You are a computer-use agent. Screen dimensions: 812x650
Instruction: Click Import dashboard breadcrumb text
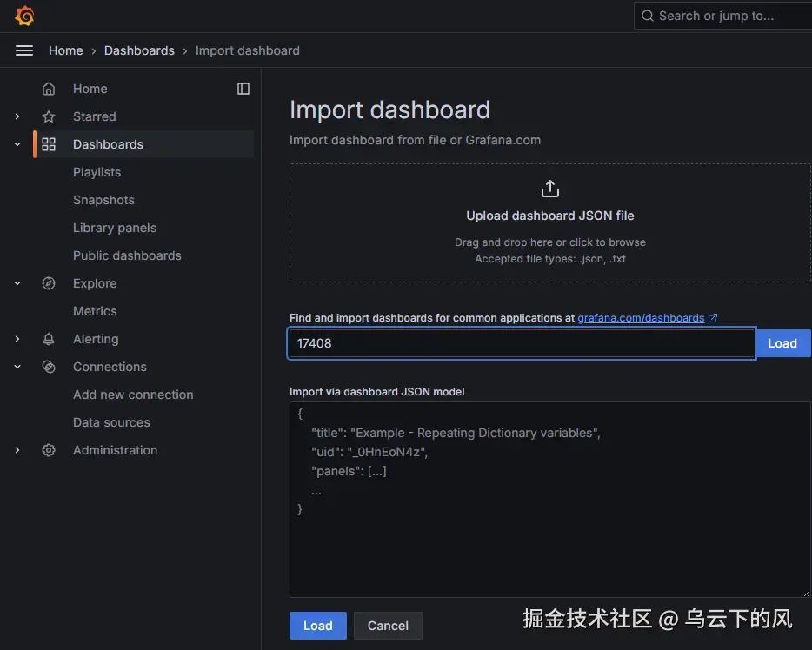point(248,50)
